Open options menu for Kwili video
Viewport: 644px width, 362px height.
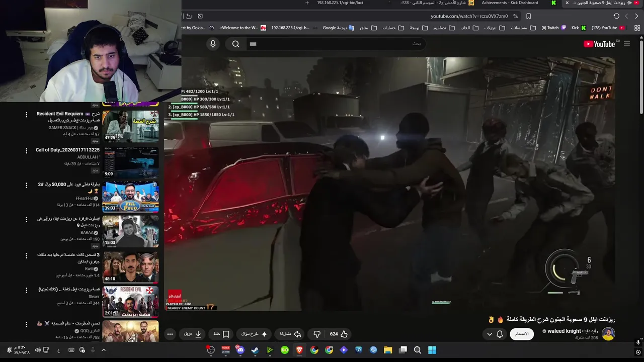click(x=27, y=255)
